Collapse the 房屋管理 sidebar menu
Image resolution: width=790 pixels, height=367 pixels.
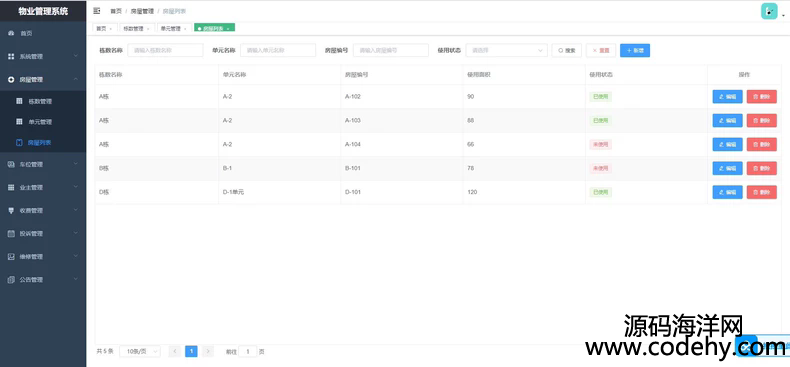coord(43,80)
